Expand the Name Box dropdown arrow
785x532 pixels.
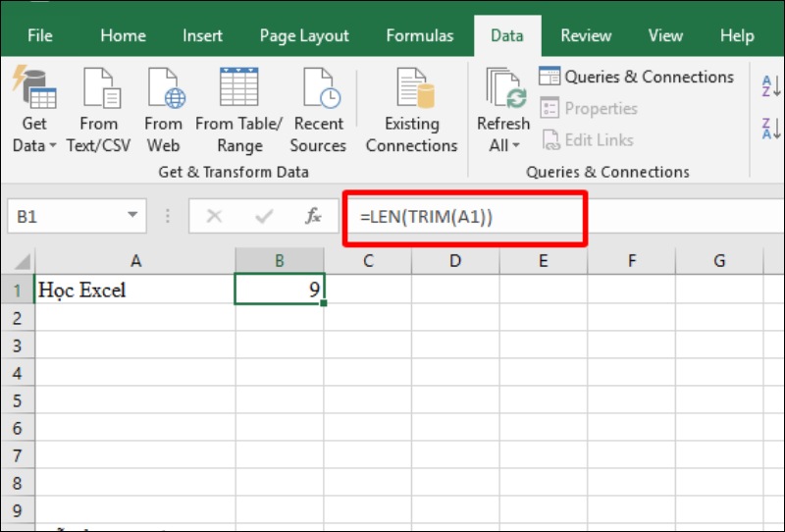coord(132,217)
